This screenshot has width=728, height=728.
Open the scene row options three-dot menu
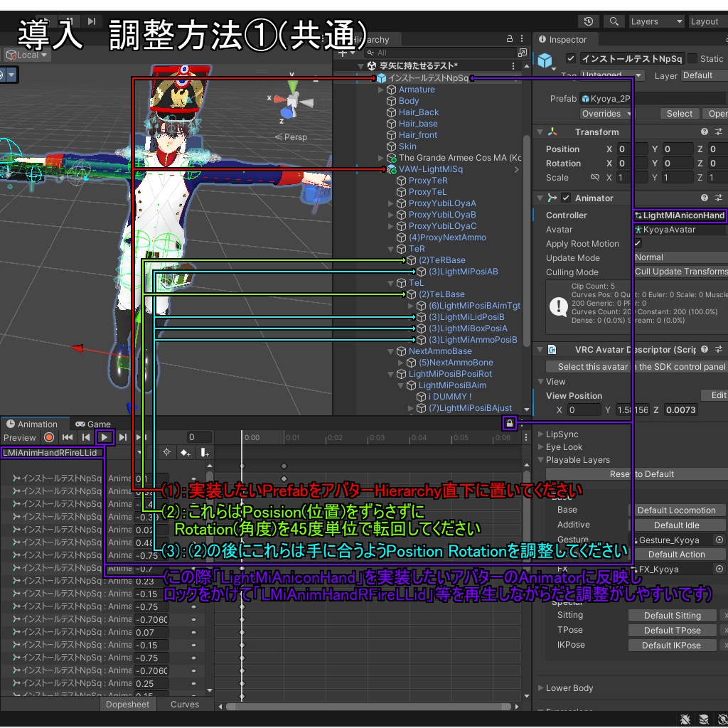(513, 66)
